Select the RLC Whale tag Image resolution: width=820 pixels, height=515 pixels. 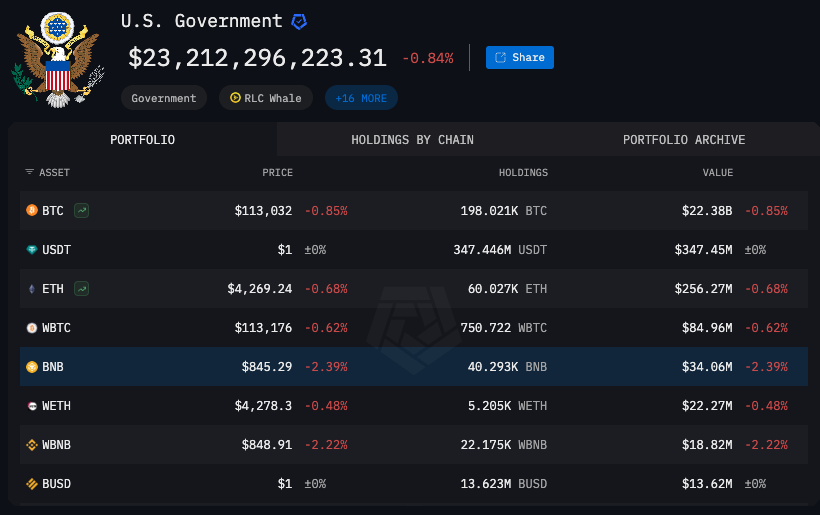[x=266, y=98]
